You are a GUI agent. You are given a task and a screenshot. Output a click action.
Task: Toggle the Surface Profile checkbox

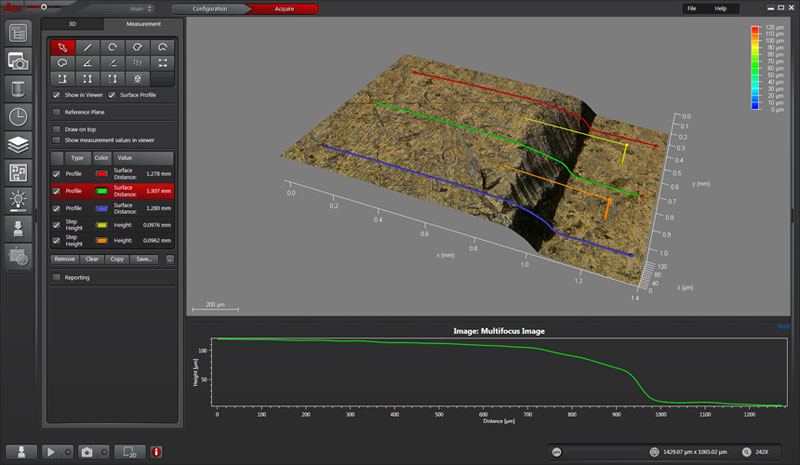pyautogui.click(x=112, y=95)
